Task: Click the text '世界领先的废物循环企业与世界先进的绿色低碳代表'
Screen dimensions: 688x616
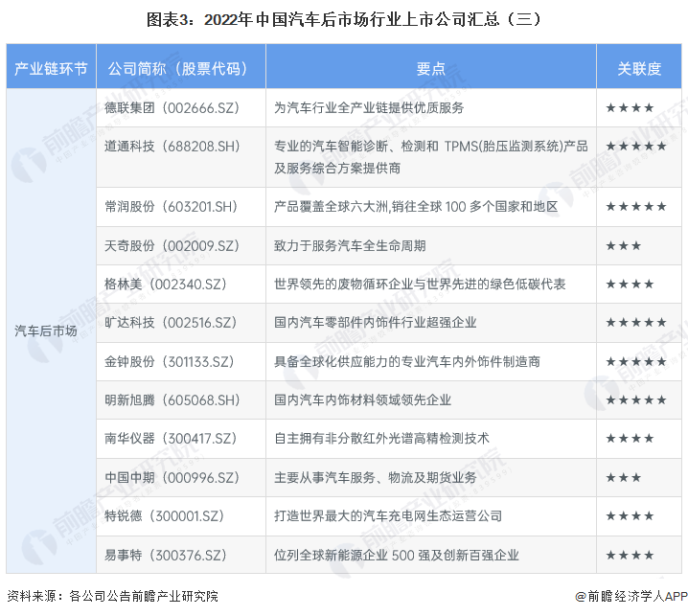Action: (x=420, y=285)
